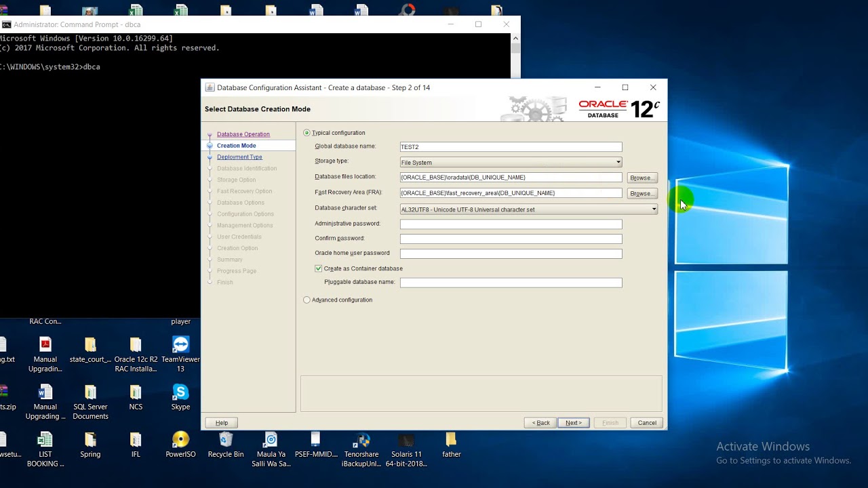Click Database Configuration Assistant title icon

(210, 87)
